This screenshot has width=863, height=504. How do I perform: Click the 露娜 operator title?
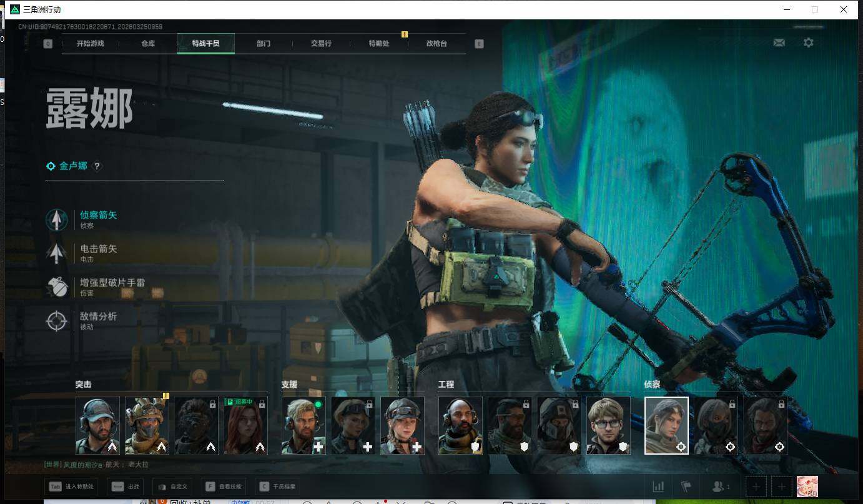pyautogui.click(x=89, y=109)
